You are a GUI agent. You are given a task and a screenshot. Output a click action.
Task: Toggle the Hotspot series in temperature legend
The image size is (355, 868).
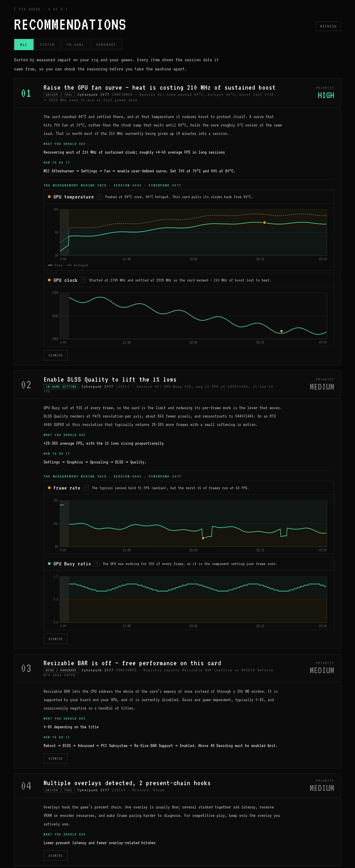click(78, 265)
